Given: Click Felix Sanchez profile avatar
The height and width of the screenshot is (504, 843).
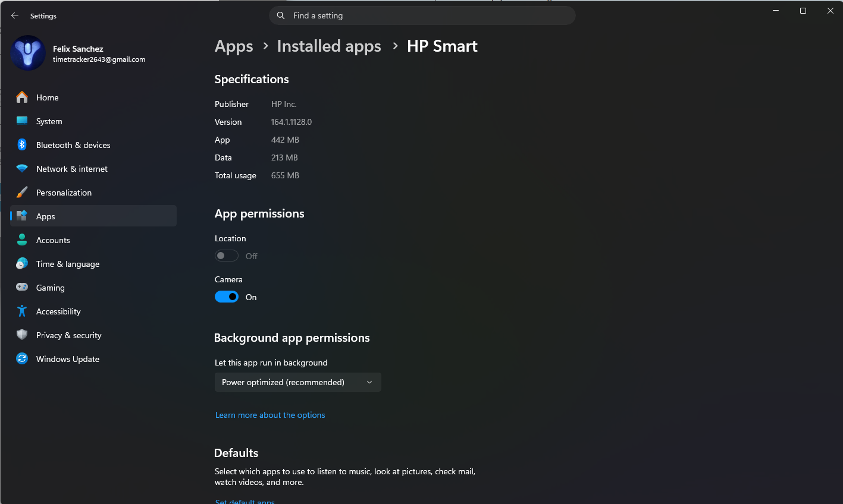Looking at the screenshot, I should 28,53.
